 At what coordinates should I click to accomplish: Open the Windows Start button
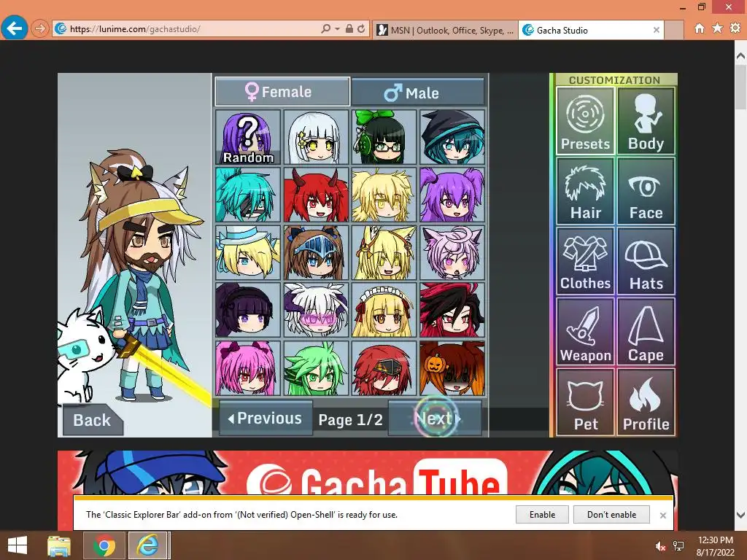[18, 545]
